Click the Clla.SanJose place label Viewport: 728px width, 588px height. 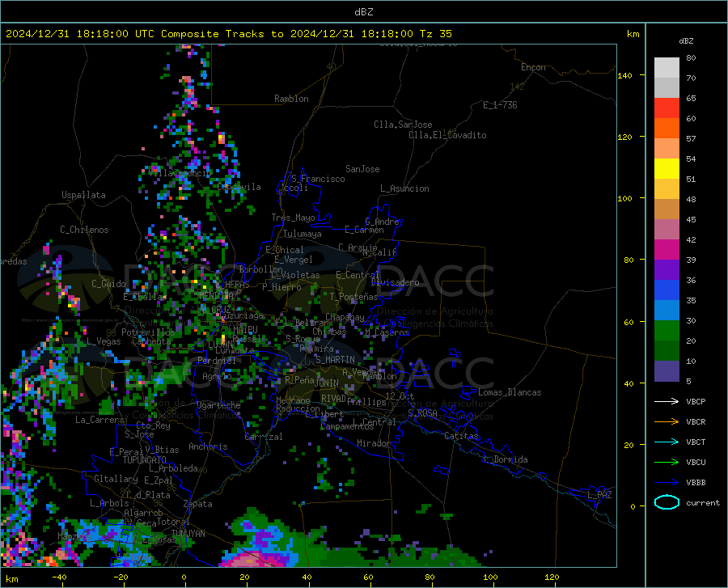tap(403, 125)
